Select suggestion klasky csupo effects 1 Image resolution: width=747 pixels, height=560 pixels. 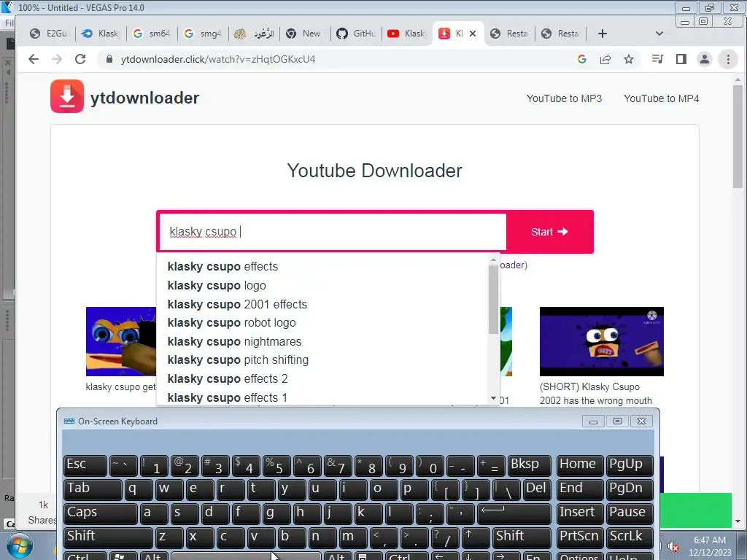(x=322, y=397)
